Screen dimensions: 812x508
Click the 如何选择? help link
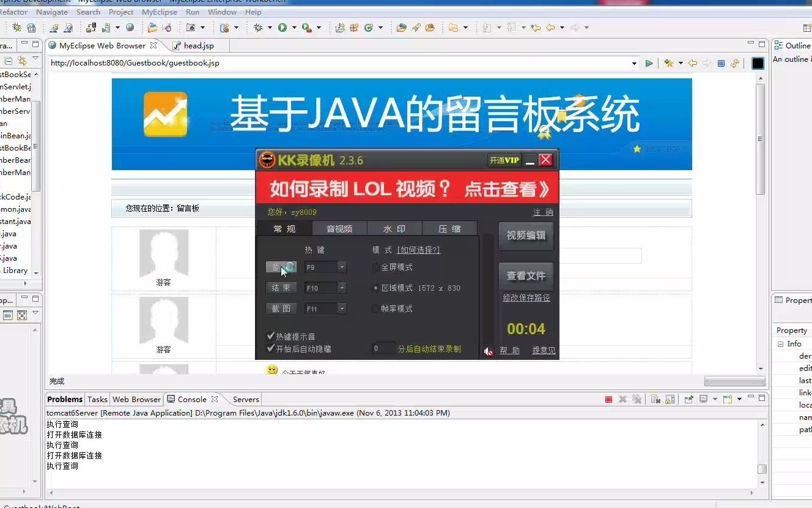click(419, 250)
